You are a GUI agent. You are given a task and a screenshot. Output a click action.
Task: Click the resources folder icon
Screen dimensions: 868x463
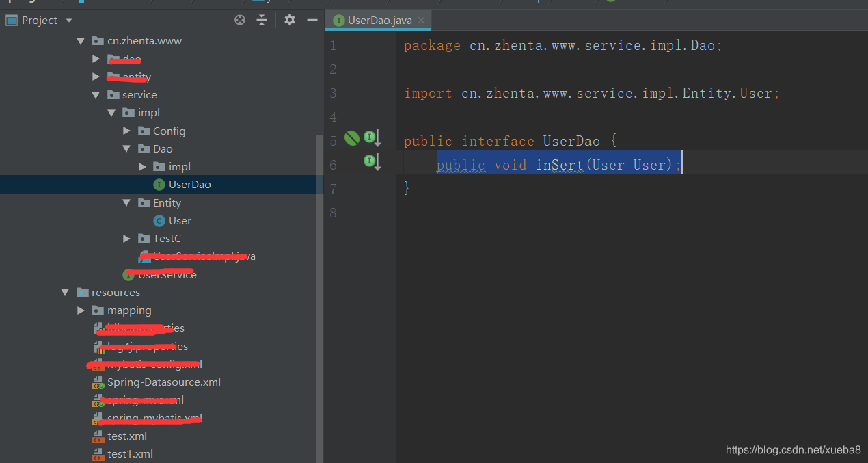click(x=82, y=292)
